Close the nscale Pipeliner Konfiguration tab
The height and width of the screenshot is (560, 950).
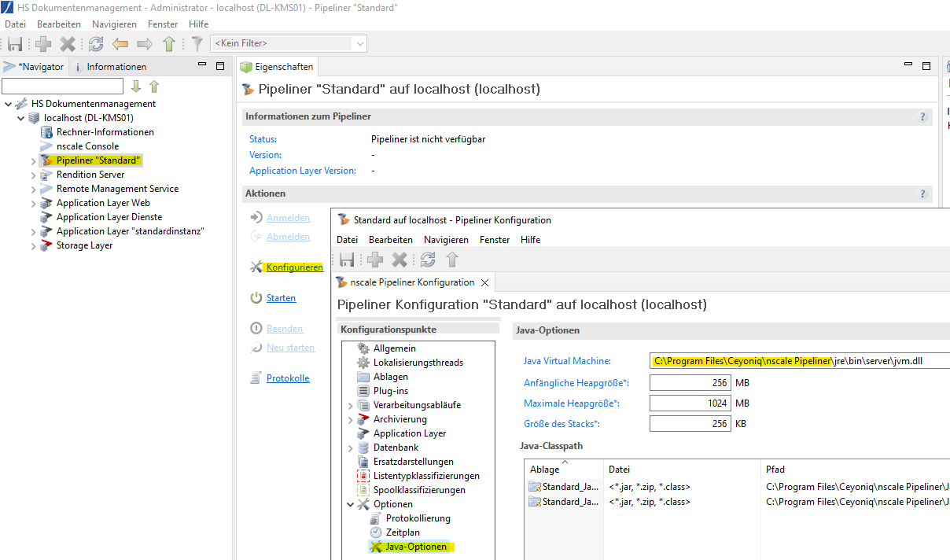pos(484,282)
